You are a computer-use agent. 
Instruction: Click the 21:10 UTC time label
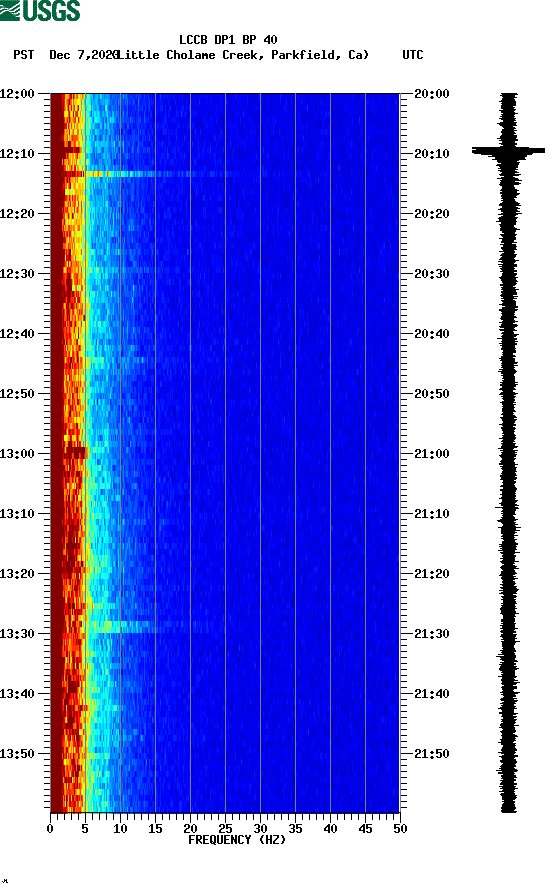click(432, 514)
